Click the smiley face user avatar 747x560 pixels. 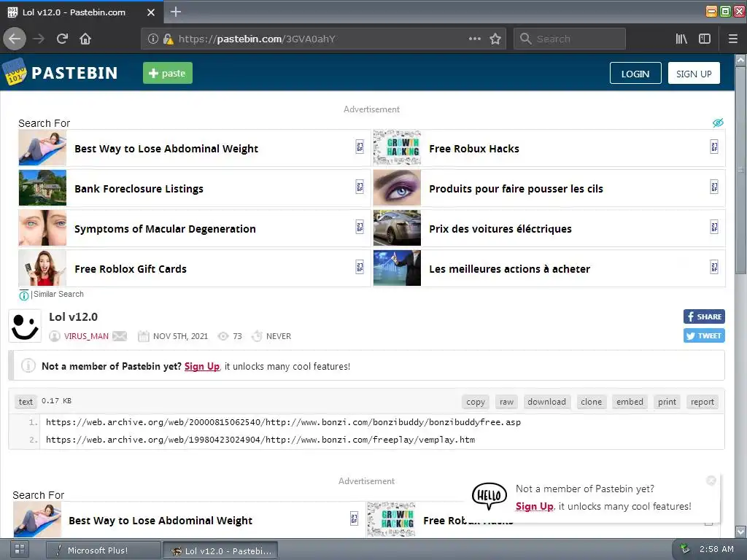(x=25, y=326)
